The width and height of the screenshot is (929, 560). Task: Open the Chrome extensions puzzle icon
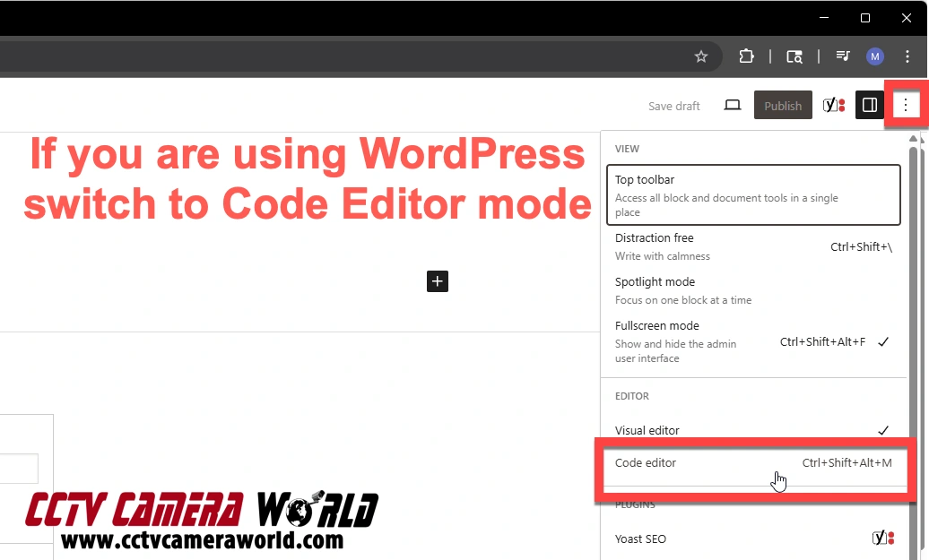point(746,56)
